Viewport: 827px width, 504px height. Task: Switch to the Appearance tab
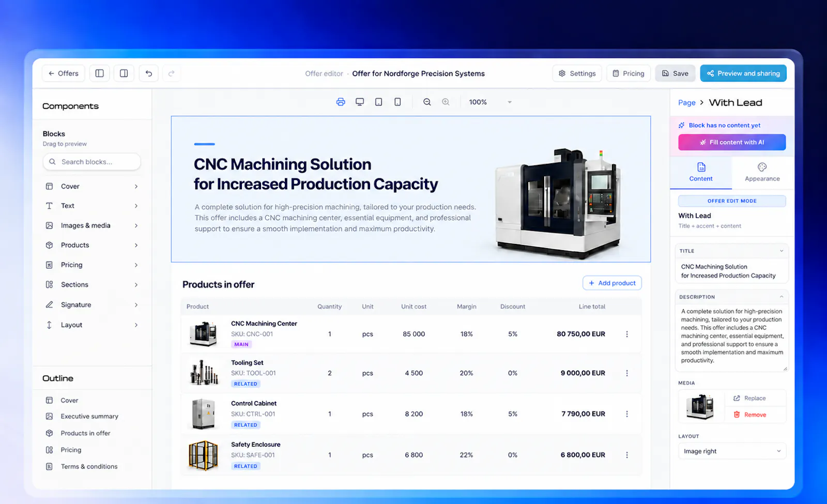pyautogui.click(x=762, y=172)
